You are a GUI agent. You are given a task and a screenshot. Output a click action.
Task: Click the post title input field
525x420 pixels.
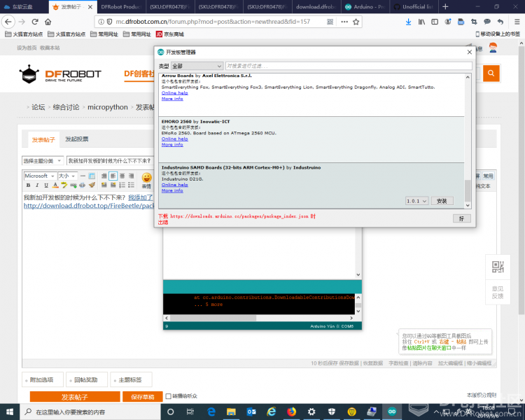[x=110, y=161]
